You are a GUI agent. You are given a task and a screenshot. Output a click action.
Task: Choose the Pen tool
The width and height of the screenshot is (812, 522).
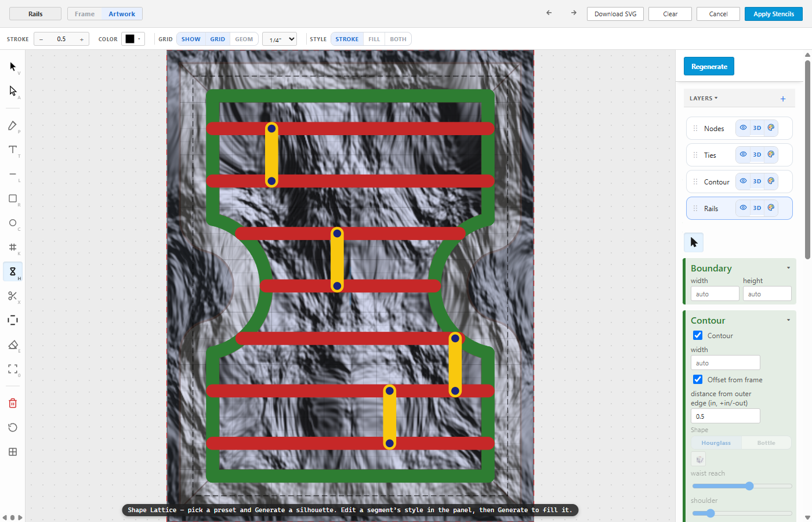click(13, 126)
